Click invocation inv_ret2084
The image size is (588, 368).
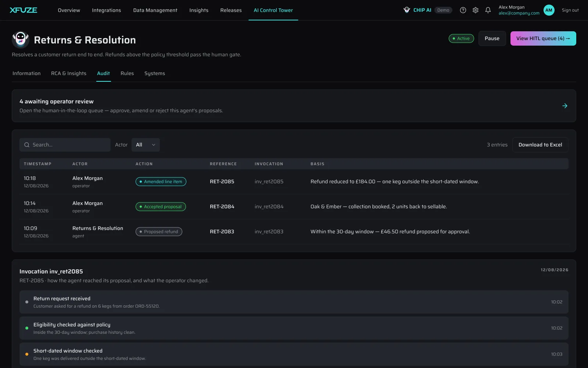[269, 207]
